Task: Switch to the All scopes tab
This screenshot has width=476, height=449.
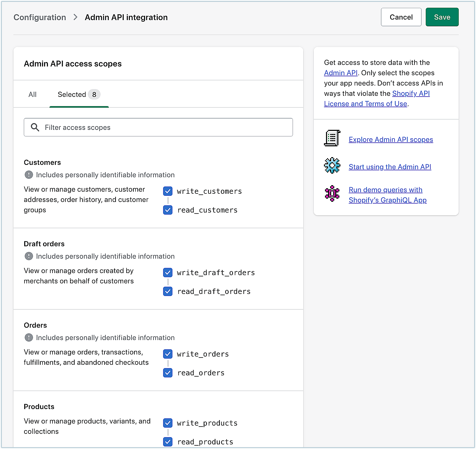Action: 32,95
